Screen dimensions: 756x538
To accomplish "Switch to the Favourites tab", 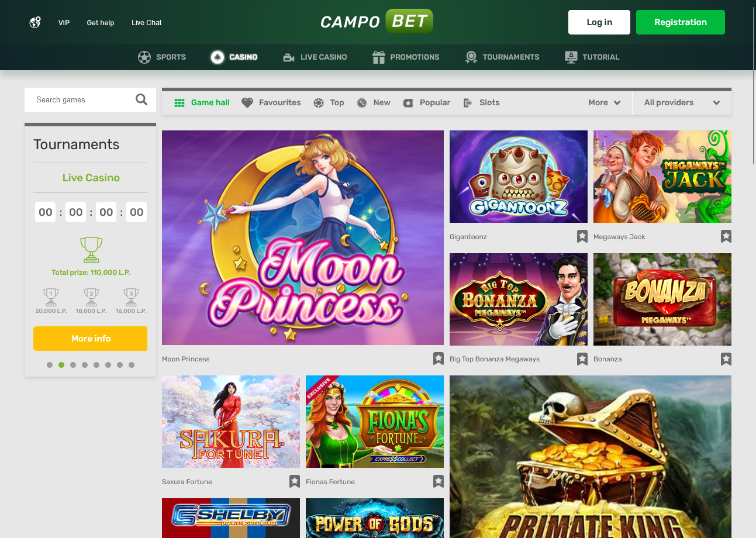I will point(271,103).
